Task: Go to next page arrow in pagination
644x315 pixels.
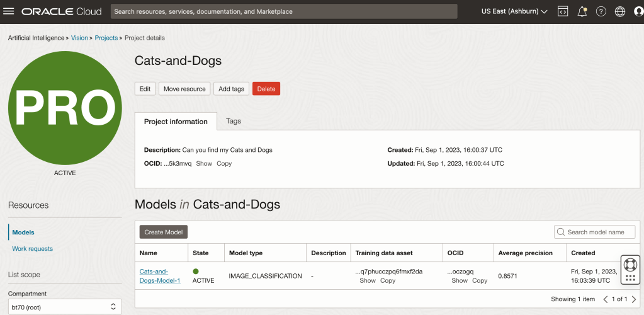Action: point(634,299)
